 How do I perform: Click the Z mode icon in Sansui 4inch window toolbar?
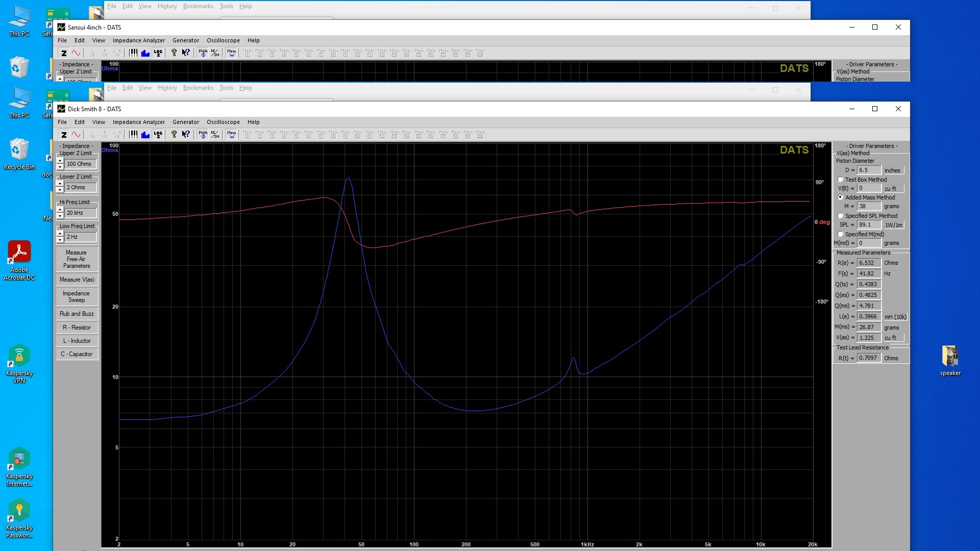click(x=64, y=53)
